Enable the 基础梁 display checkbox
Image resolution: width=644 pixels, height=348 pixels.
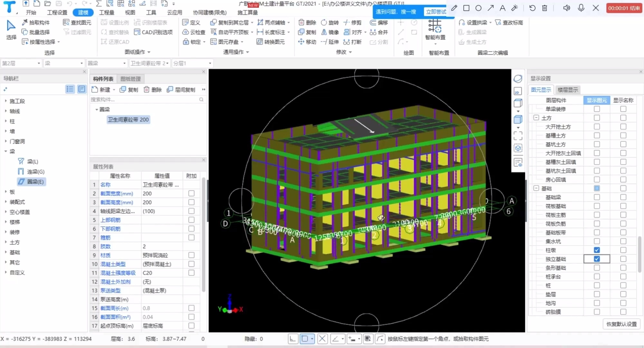click(597, 197)
